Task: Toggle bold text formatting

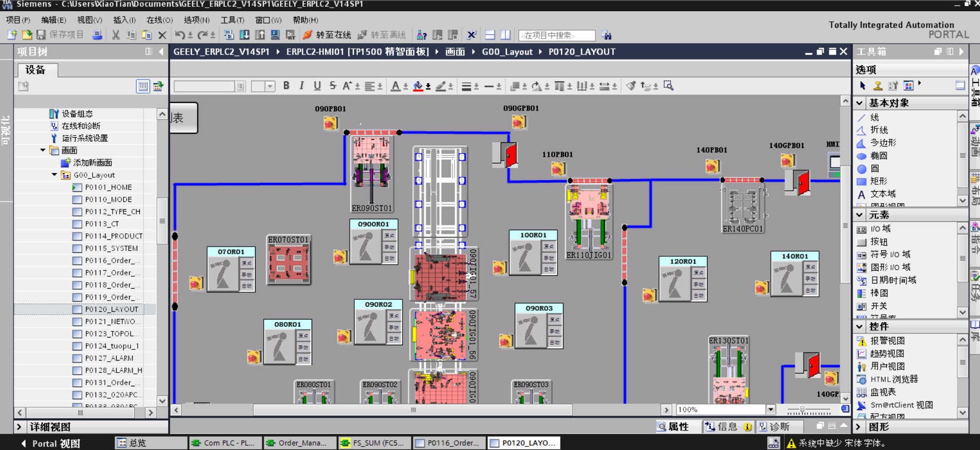Action: point(286,86)
